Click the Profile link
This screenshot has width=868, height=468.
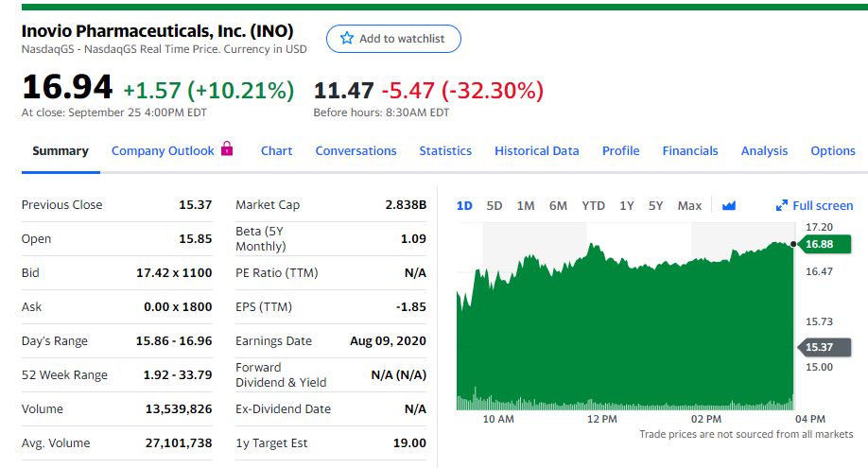(x=620, y=151)
